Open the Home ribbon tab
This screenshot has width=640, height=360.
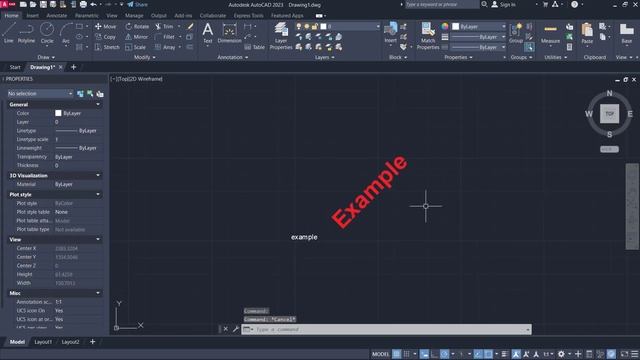coord(11,16)
